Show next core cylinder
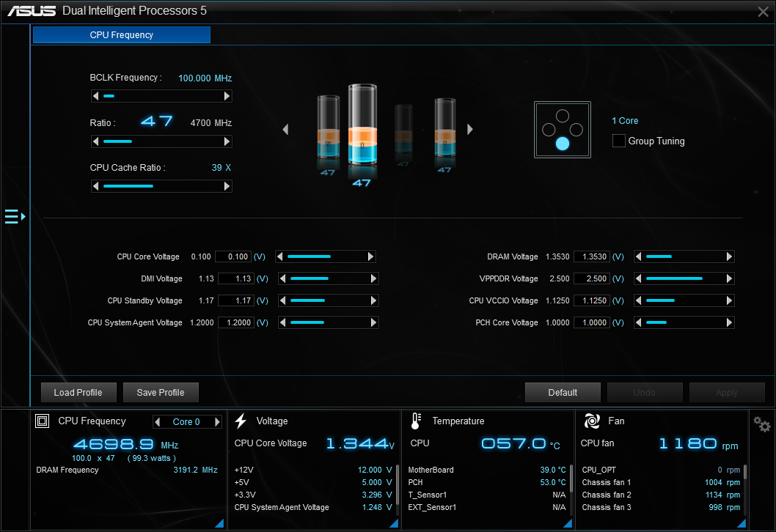This screenshot has height=532, width=776. coord(469,130)
